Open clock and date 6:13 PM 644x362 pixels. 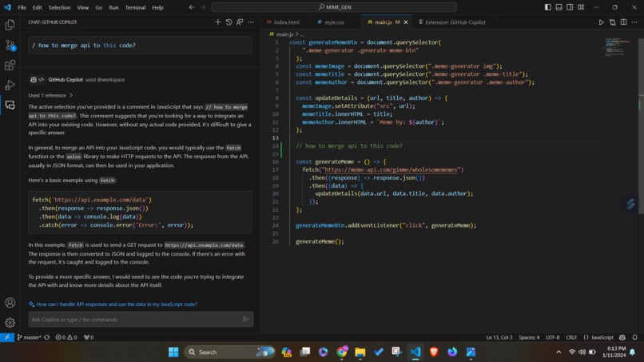[x=614, y=352]
